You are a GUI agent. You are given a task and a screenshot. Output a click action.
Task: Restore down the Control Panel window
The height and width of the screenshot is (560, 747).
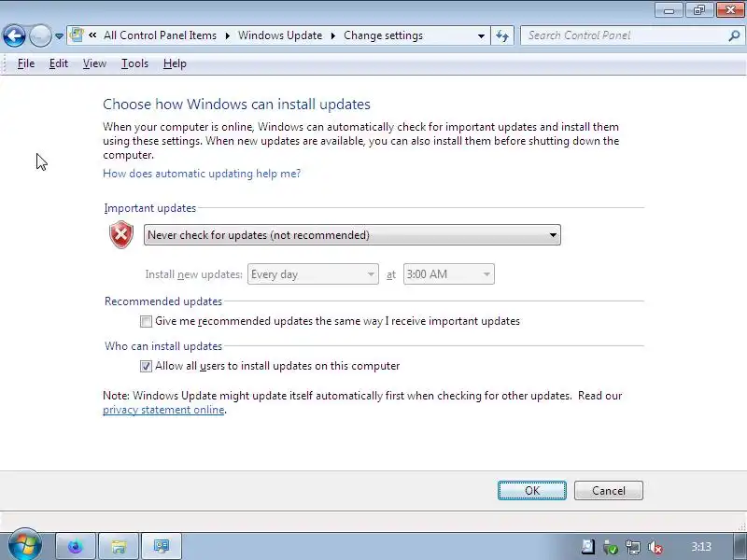point(698,10)
